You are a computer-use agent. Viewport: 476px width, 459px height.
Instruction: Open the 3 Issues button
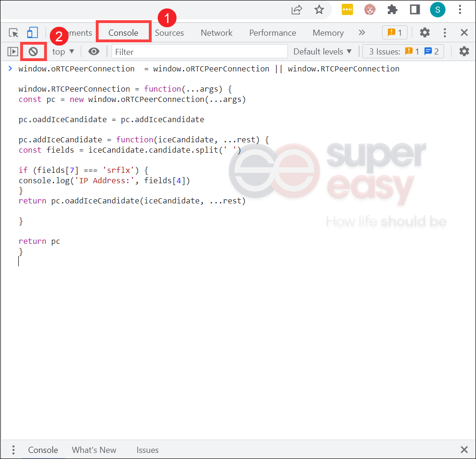point(403,51)
